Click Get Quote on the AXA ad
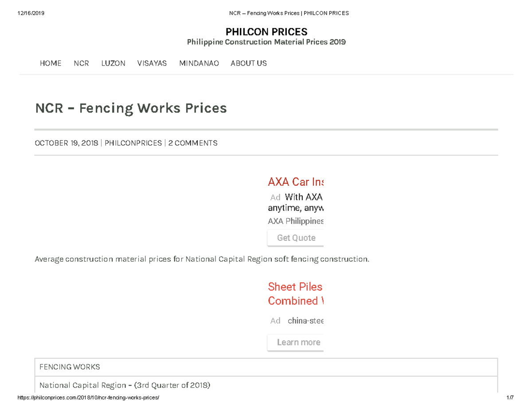 (x=296, y=238)
